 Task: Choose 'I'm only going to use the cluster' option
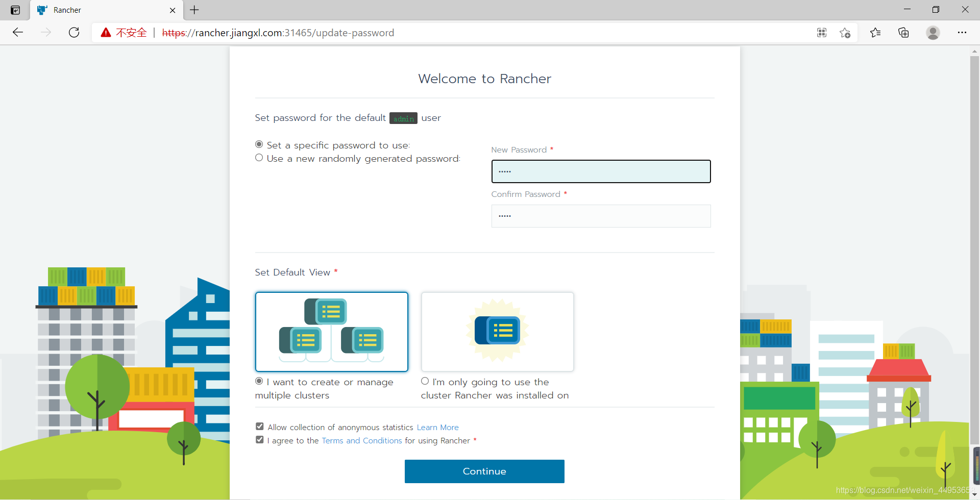[425, 381]
